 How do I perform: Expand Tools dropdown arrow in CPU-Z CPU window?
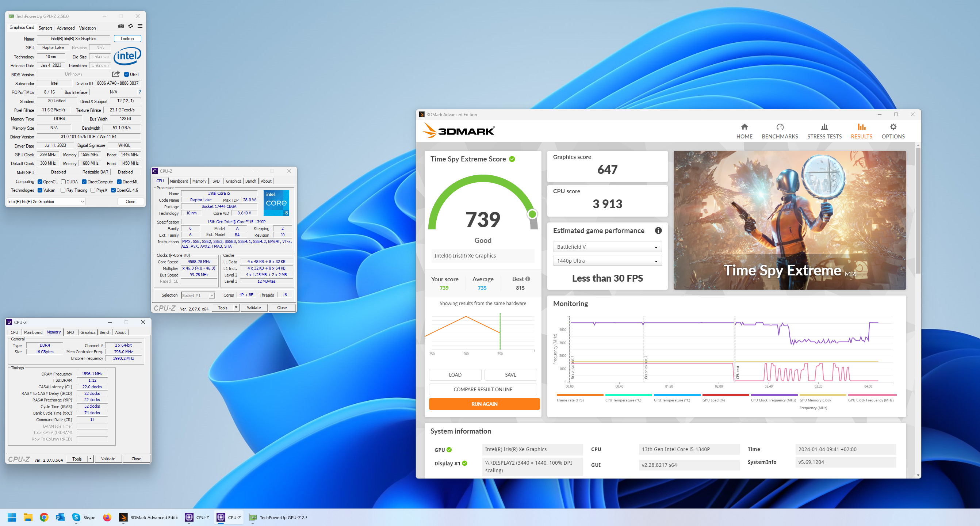(x=236, y=308)
